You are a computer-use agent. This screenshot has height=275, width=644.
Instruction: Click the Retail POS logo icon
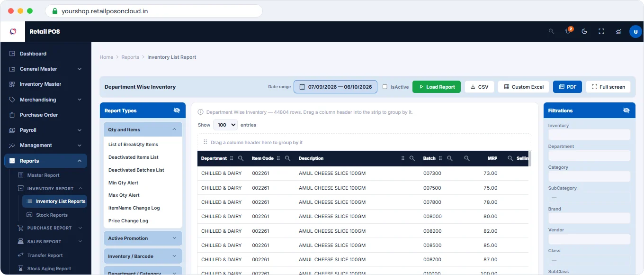tap(13, 31)
